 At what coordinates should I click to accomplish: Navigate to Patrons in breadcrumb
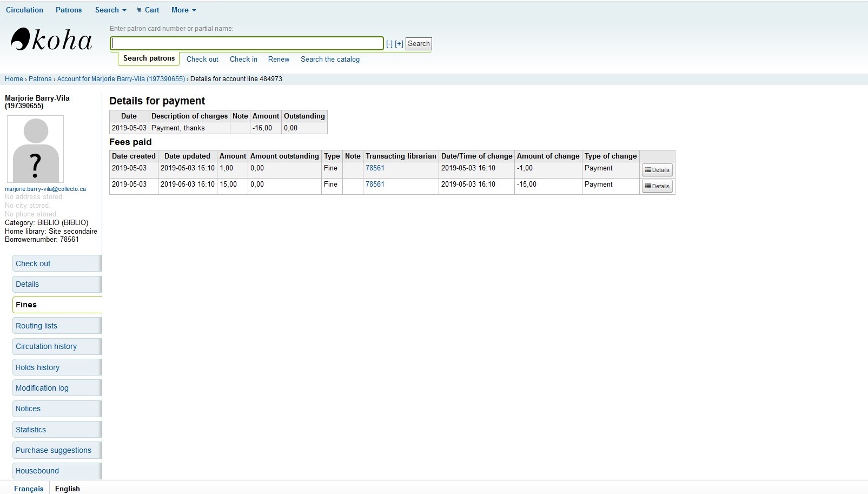coord(40,79)
